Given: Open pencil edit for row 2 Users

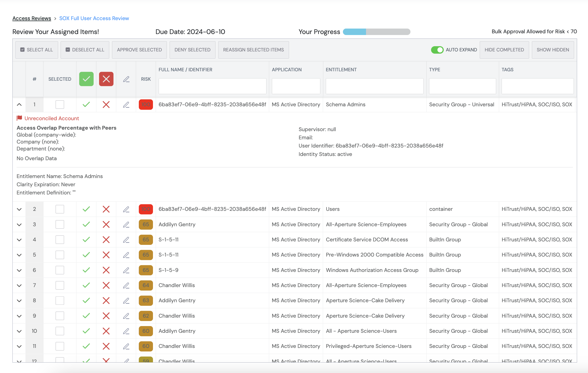Looking at the screenshot, I should pos(126,209).
